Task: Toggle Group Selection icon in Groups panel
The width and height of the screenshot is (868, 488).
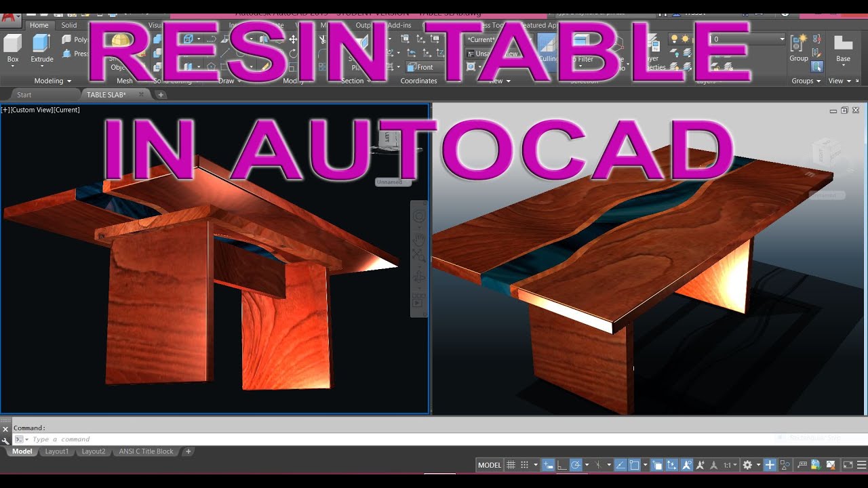Action: [x=816, y=66]
